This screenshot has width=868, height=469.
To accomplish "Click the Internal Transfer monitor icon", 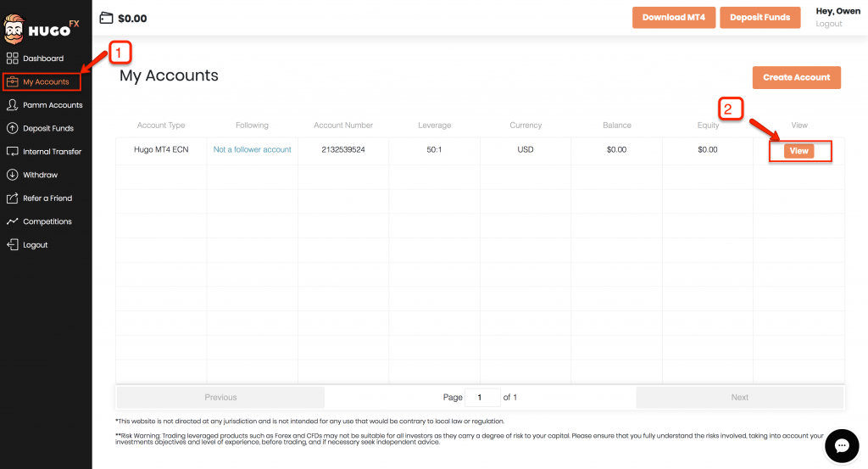I will coord(12,151).
